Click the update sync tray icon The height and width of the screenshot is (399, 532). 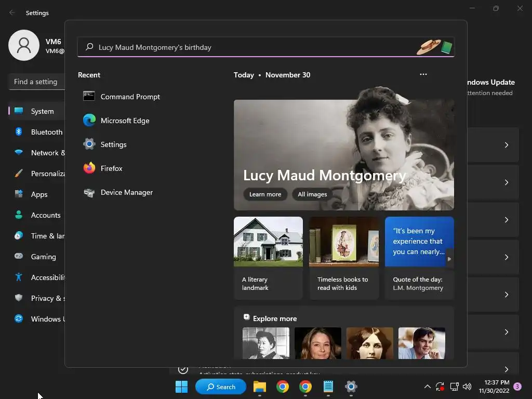click(440, 387)
